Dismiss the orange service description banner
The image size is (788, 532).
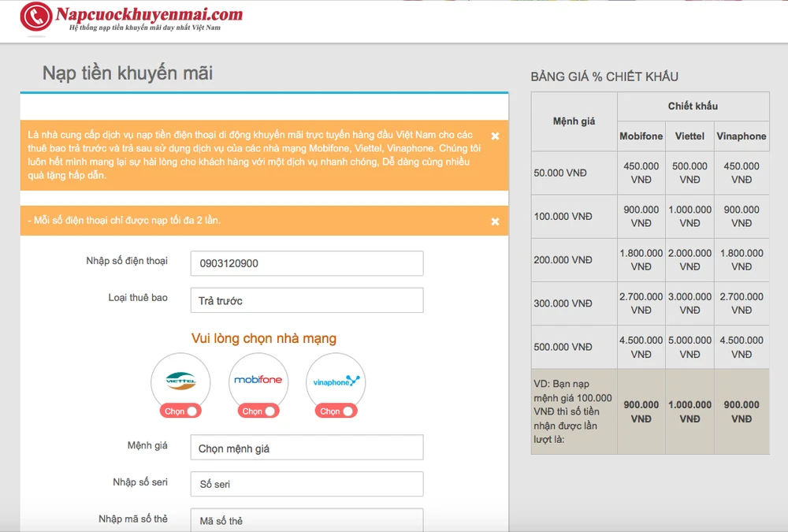(495, 136)
